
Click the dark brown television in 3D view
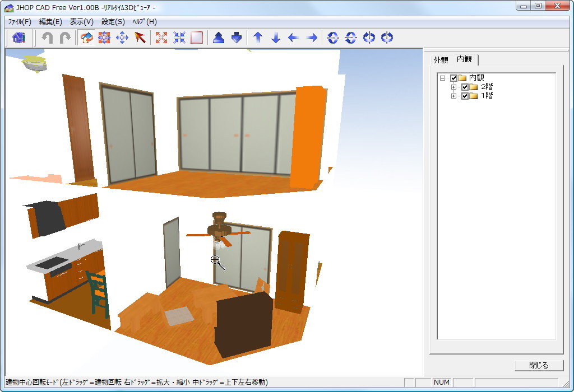[244, 324]
